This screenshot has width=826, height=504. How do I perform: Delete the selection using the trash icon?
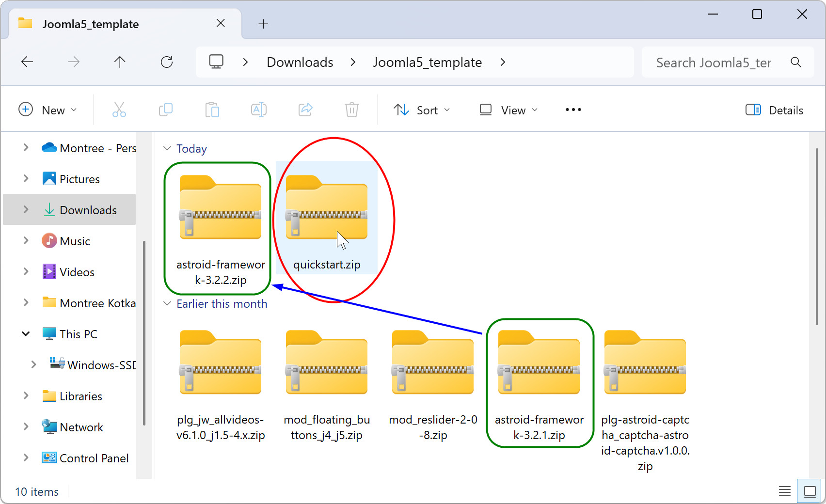point(352,110)
